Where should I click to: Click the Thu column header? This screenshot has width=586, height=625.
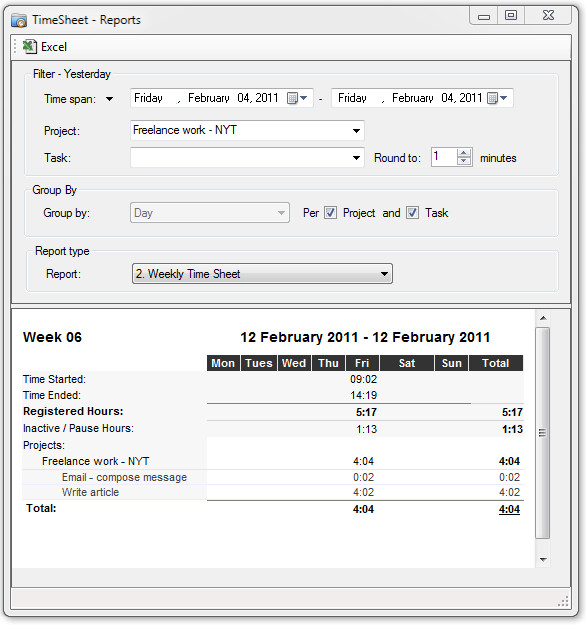coord(328,363)
